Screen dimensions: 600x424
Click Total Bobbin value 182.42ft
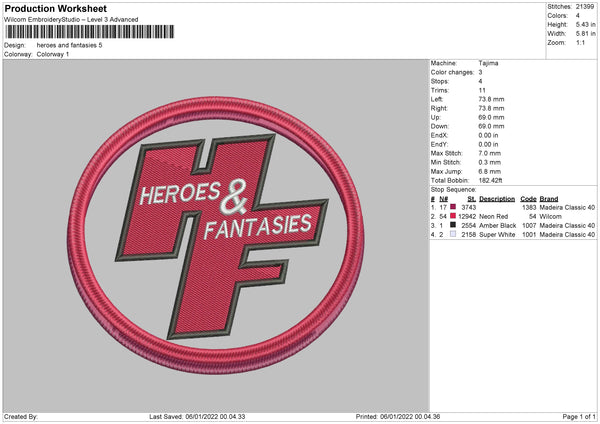click(490, 180)
